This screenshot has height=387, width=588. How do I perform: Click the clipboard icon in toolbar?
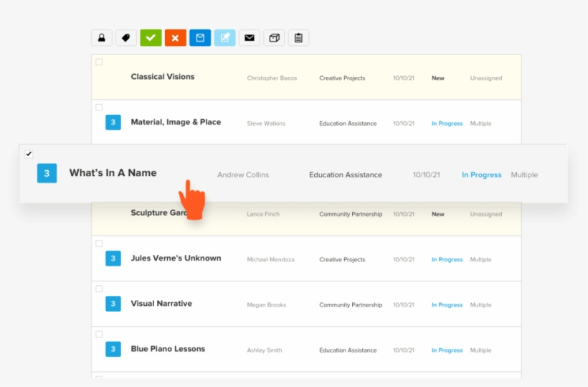point(298,38)
